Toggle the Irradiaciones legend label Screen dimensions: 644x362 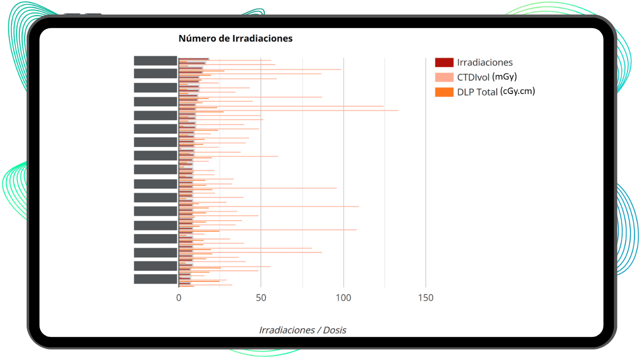485,62
